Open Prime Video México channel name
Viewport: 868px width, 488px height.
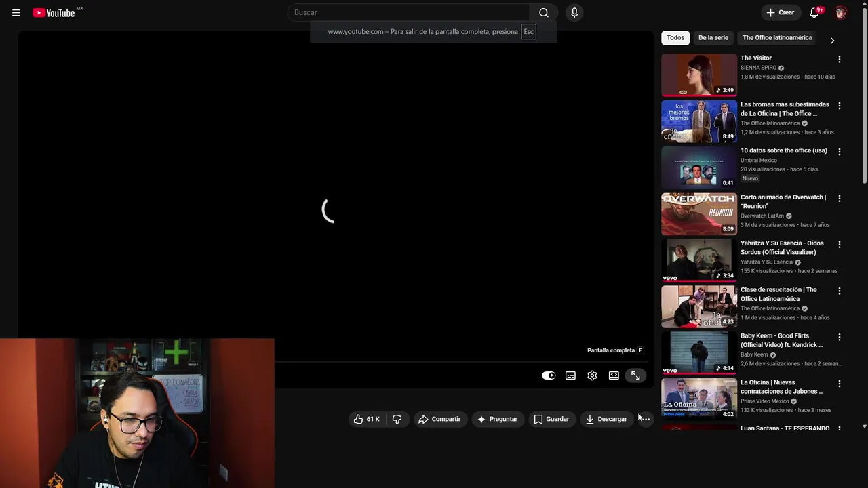[x=765, y=401]
